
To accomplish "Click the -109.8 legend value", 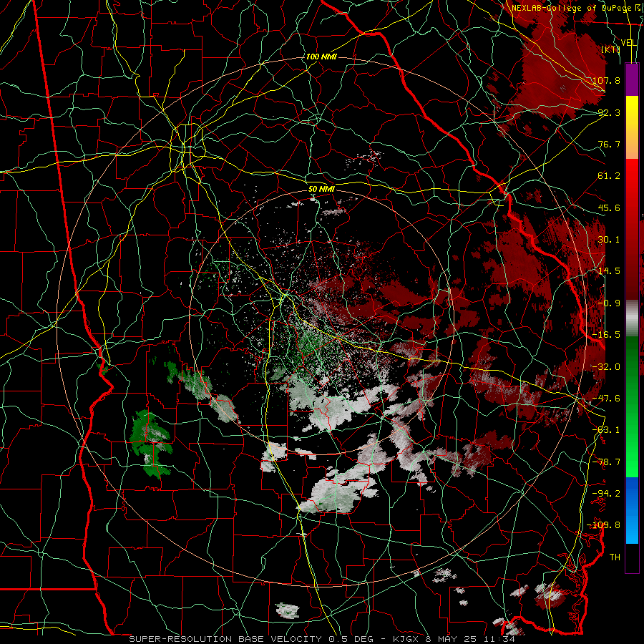I will (604, 525).
